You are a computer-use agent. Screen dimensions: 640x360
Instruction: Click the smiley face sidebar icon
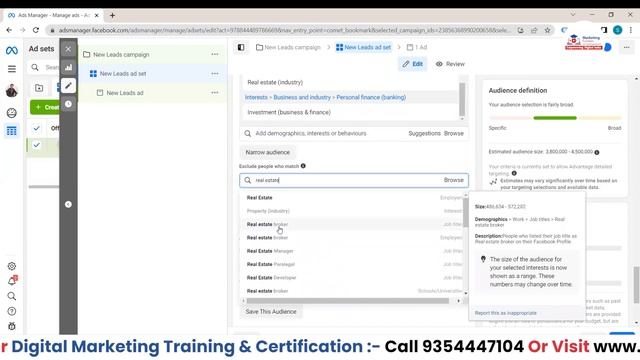tap(11, 113)
